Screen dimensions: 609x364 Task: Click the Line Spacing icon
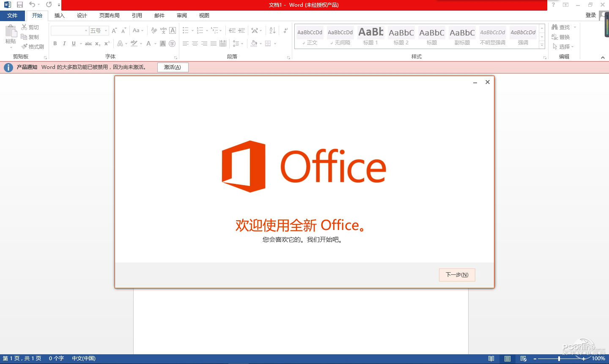[236, 44]
